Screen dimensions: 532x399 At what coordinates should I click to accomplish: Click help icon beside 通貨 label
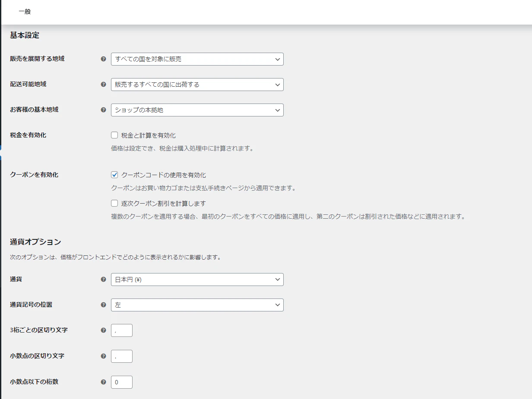(x=103, y=280)
